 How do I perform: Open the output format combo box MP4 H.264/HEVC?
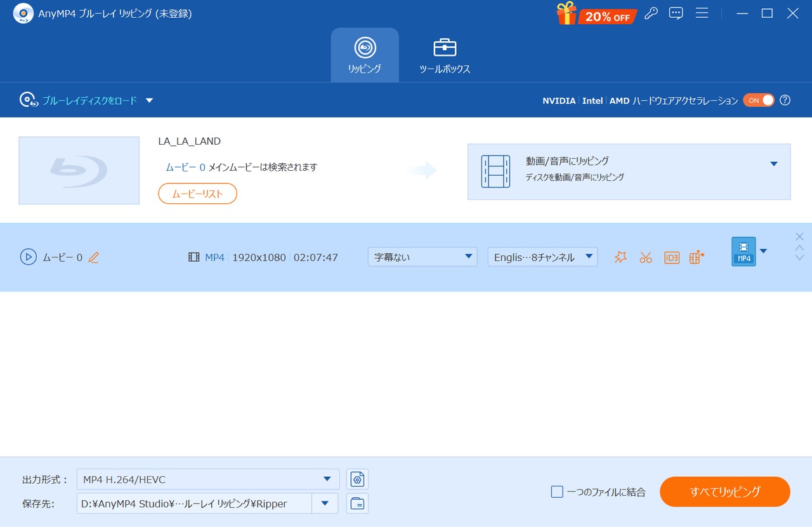coord(208,479)
